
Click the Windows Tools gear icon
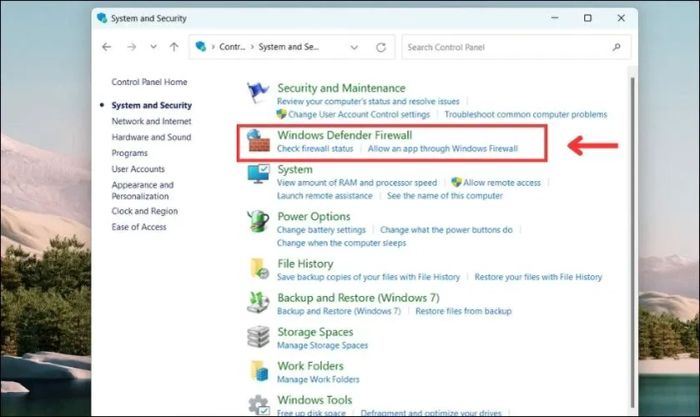(259, 404)
